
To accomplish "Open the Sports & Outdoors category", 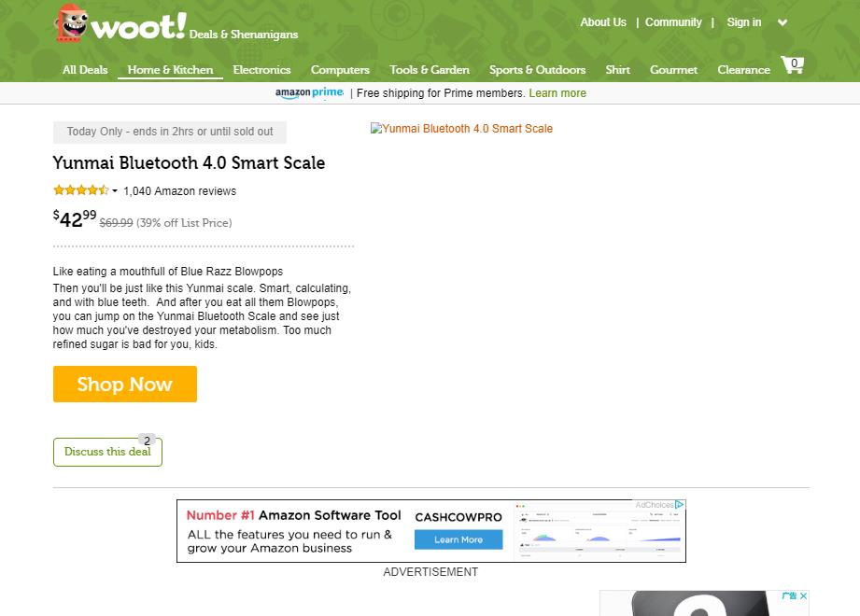I will [538, 70].
